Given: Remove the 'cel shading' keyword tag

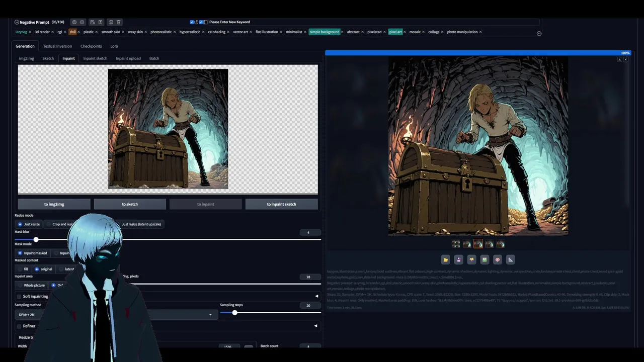Looking at the screenshot, I should click(228, 32).
